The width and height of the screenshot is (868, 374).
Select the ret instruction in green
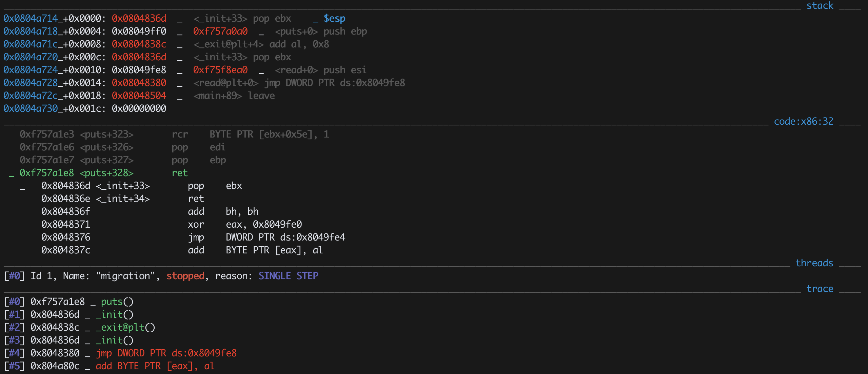180,173
